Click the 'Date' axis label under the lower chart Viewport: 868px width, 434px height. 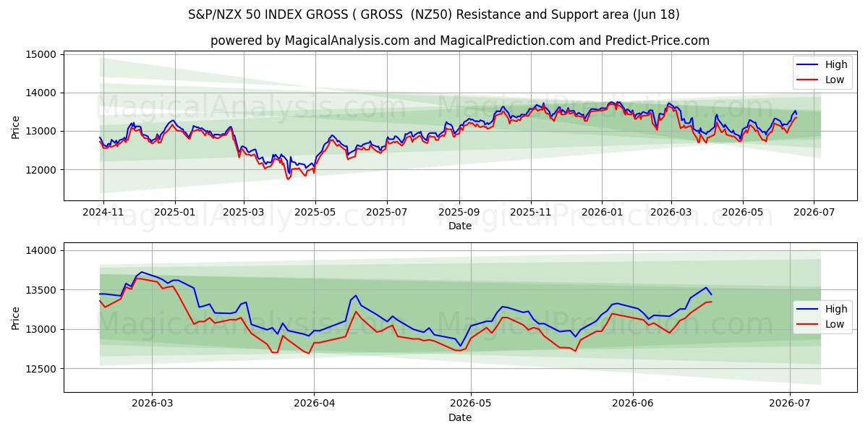460,418
